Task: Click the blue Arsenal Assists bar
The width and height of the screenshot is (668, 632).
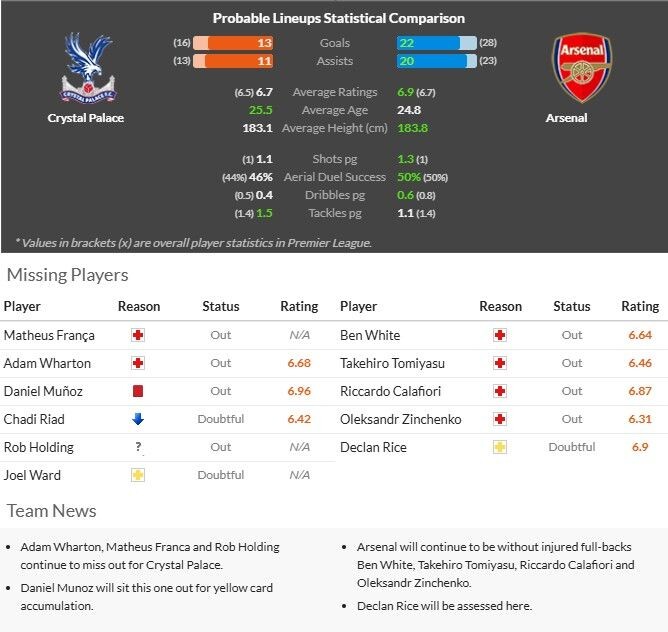Action: tap(437, 61)
